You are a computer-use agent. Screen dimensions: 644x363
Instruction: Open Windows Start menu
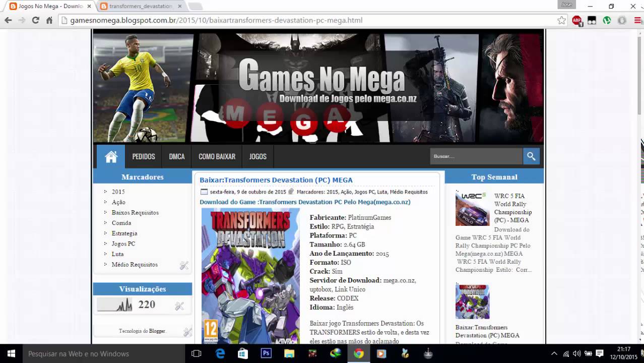(x=11, y=353)
